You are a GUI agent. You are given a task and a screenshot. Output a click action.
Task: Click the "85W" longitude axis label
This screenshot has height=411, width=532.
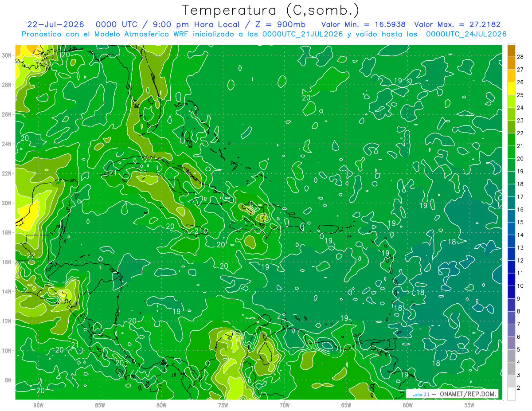(100, 405)
